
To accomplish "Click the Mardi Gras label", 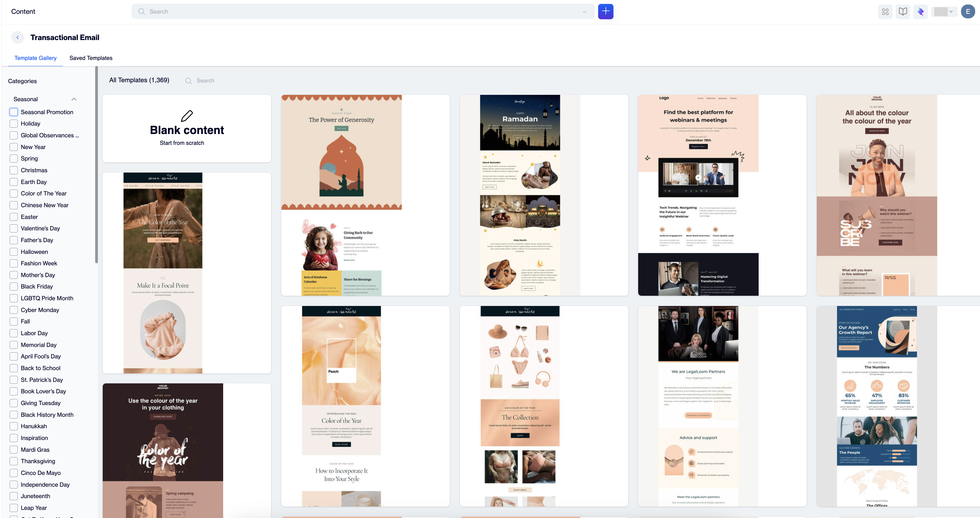I will pos(35,450).
